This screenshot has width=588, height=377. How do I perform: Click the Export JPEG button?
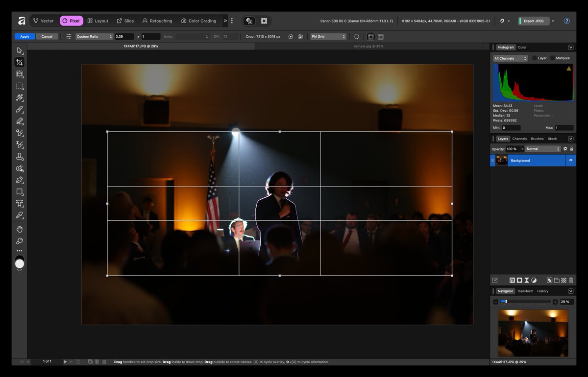[533, 21]
